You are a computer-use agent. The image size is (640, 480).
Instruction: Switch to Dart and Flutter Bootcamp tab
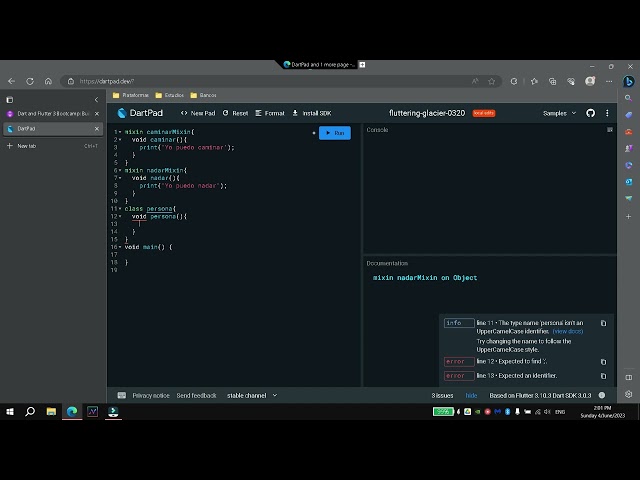(x=50, y=114)
